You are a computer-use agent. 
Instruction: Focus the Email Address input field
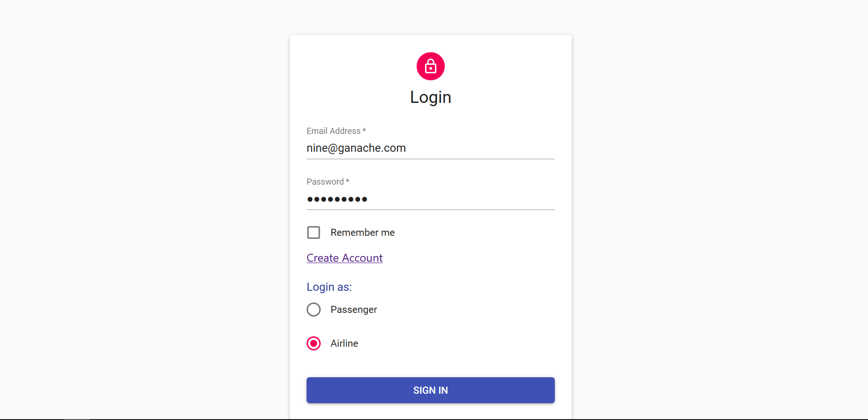430,148
